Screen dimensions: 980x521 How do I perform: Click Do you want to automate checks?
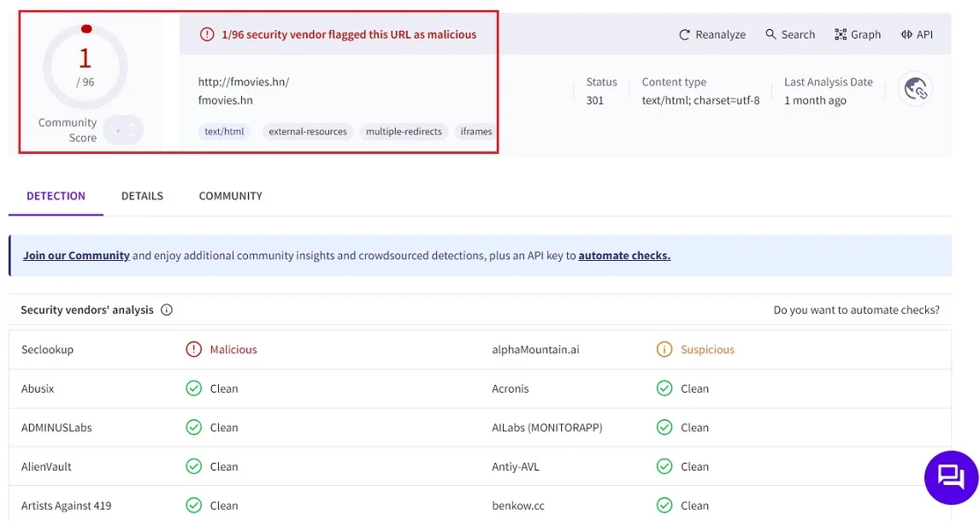click(856, 310)
